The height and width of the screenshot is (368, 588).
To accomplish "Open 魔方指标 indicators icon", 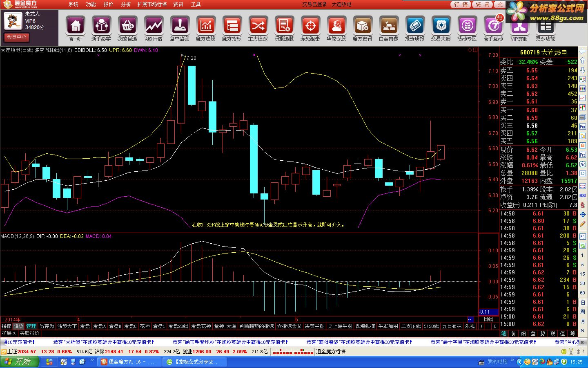I will 232,26.
